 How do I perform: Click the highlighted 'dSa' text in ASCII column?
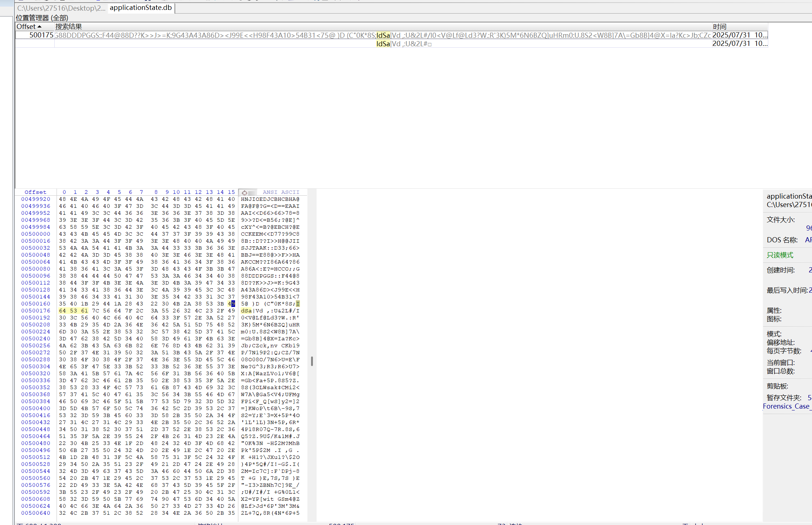point(246,311)
